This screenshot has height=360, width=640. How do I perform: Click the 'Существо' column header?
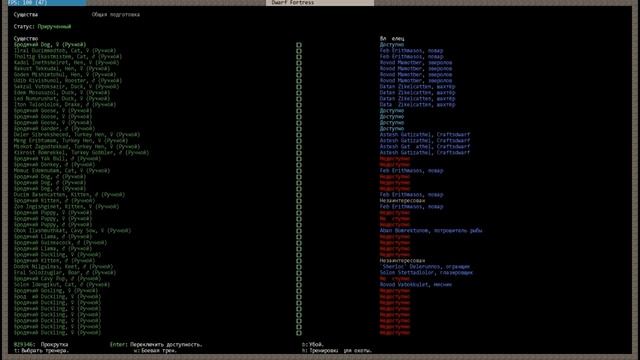click(26, 38)
